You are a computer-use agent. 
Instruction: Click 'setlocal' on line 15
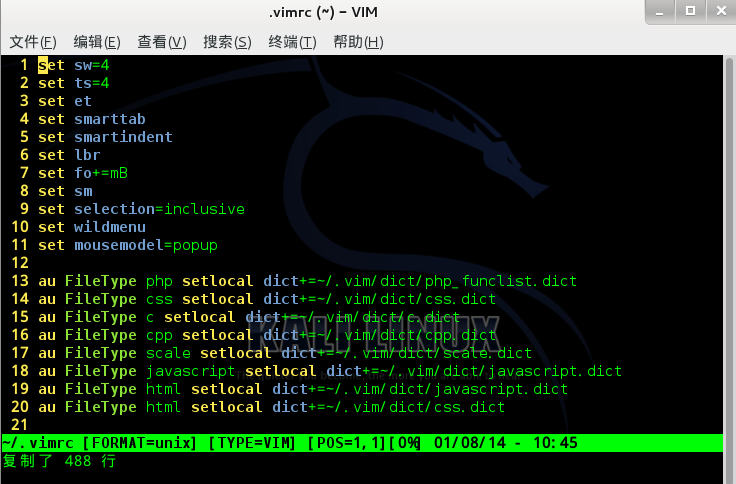tap(199, 317)
